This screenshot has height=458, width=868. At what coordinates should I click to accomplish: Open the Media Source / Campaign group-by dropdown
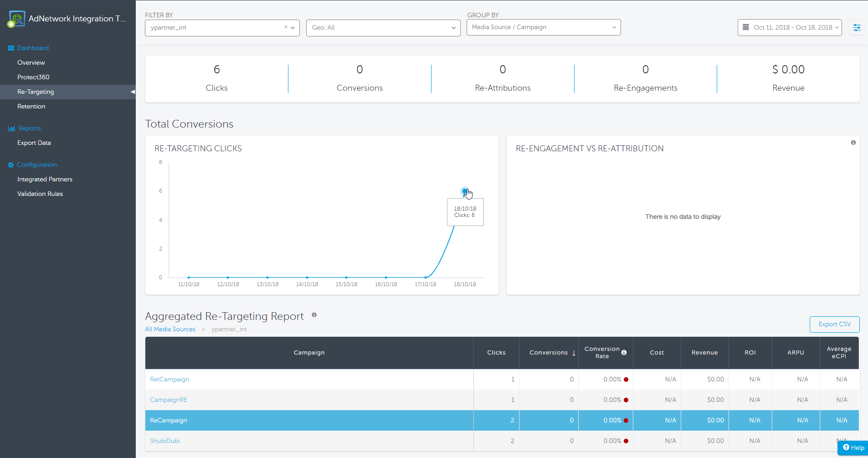coord(543,27)
